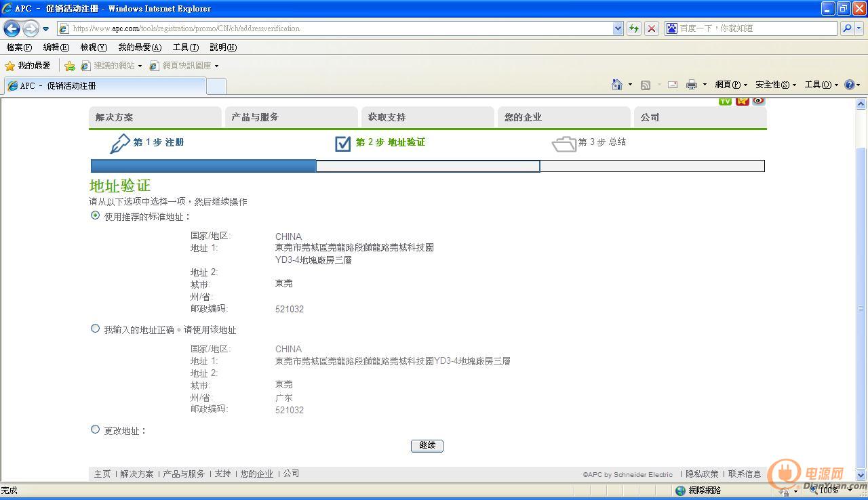868x500 pixels.
Task: Click the 我的最愛 favorites star button
Action: (28, 66)
